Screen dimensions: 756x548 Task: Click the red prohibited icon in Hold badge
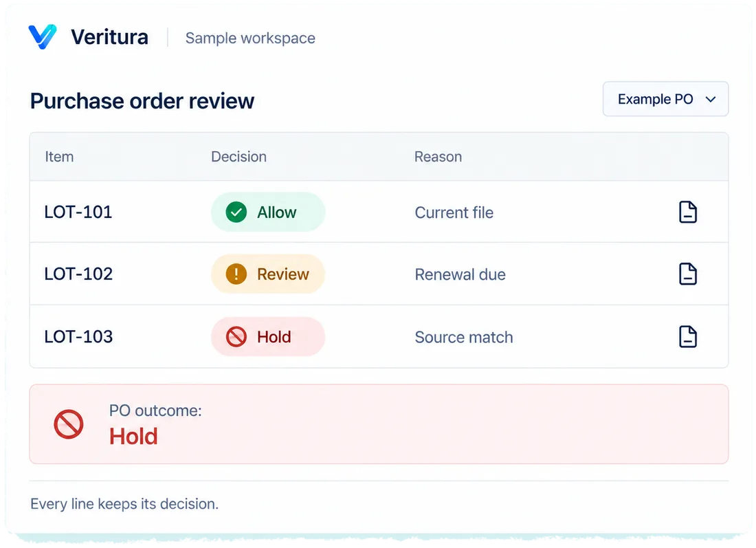236,337
